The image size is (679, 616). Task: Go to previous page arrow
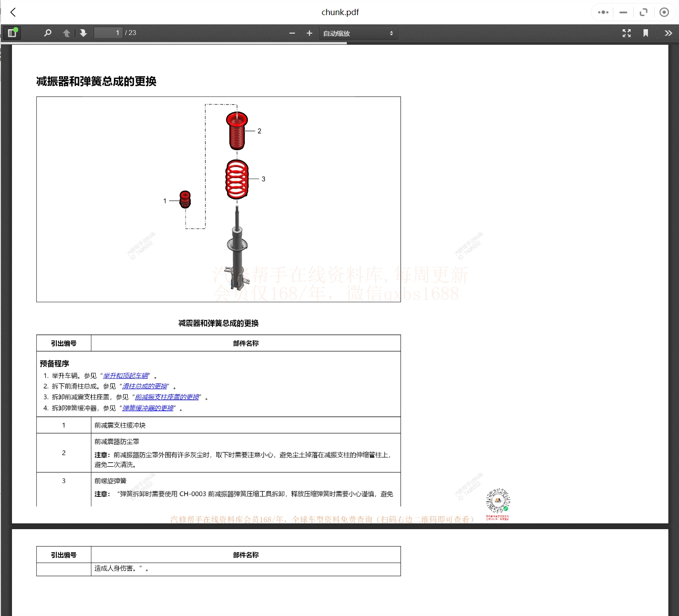tap(67, 33)
